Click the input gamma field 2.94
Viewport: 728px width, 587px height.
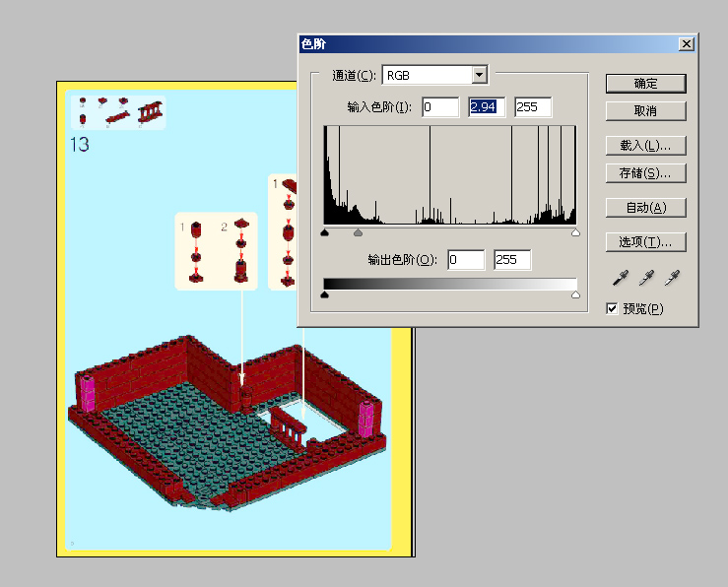click(487, 107)
